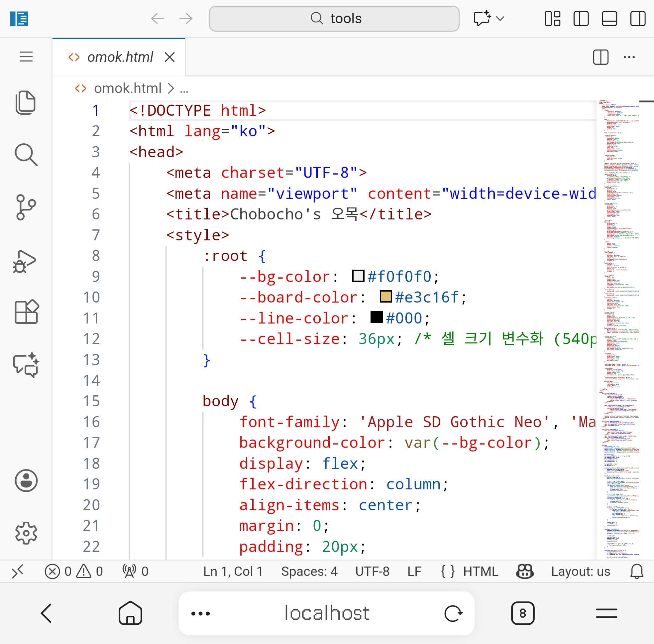Click the HTML language mode in status bar

point(480,571)
